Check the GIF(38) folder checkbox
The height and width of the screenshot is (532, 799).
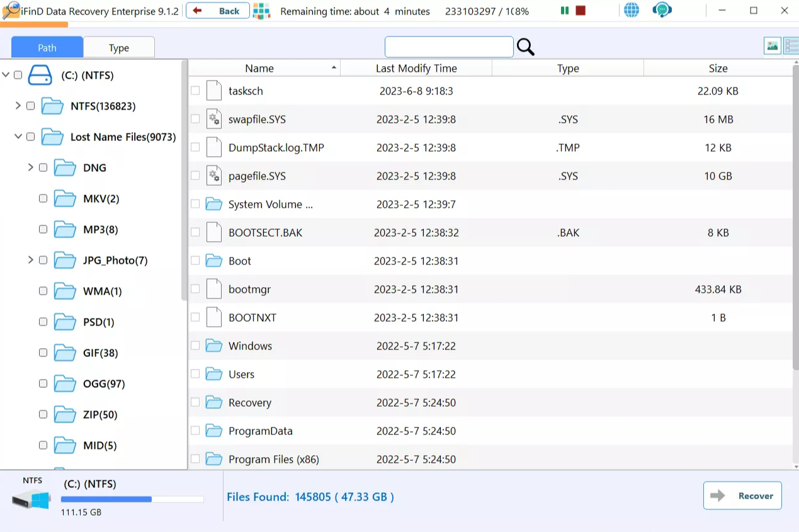tap(43, 353)
